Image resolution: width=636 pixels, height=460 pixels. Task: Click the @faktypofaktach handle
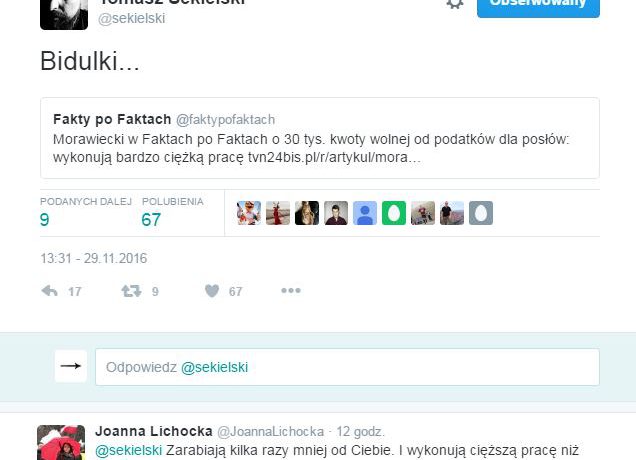point(226,120)
